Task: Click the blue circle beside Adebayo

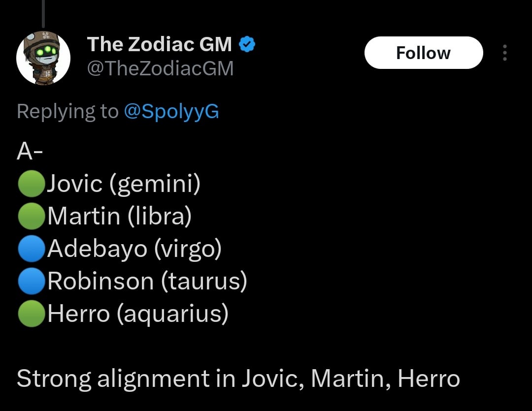Action: (31, 250)
